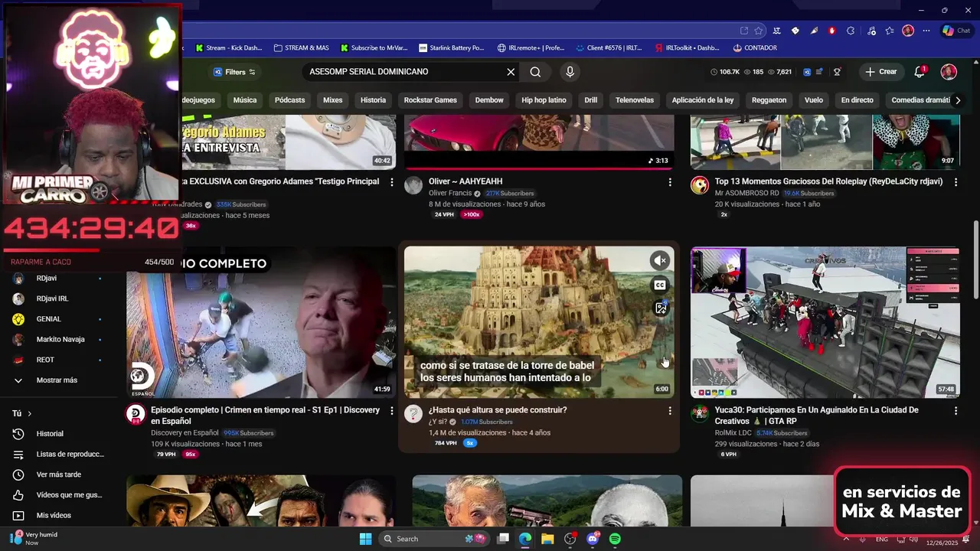Select the Drill filter chip
The image size is (980, 551).
pos(590,100)
